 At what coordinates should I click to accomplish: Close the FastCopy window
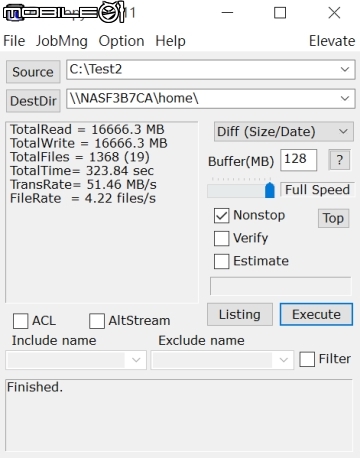[x=334, y=13]
